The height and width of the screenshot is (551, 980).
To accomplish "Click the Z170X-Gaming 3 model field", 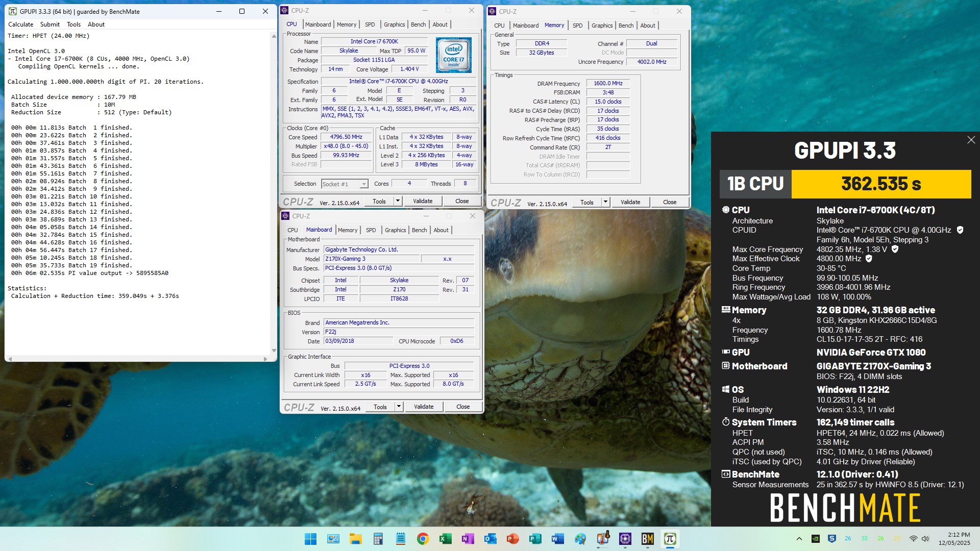I will [x=372, y=259].
